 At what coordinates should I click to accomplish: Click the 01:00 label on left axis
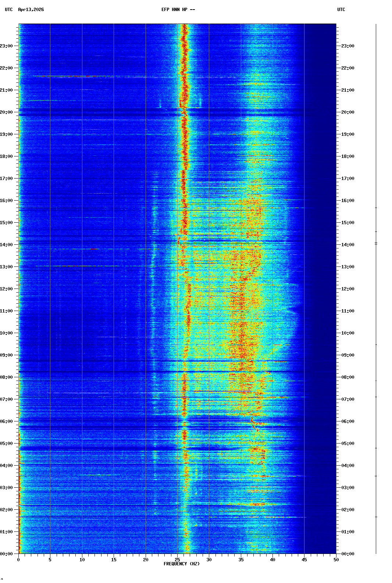(x=7, y=532)
